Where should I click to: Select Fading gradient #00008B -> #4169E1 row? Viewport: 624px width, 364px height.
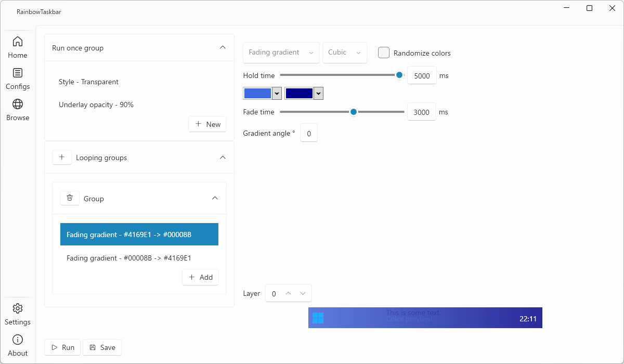139,258
